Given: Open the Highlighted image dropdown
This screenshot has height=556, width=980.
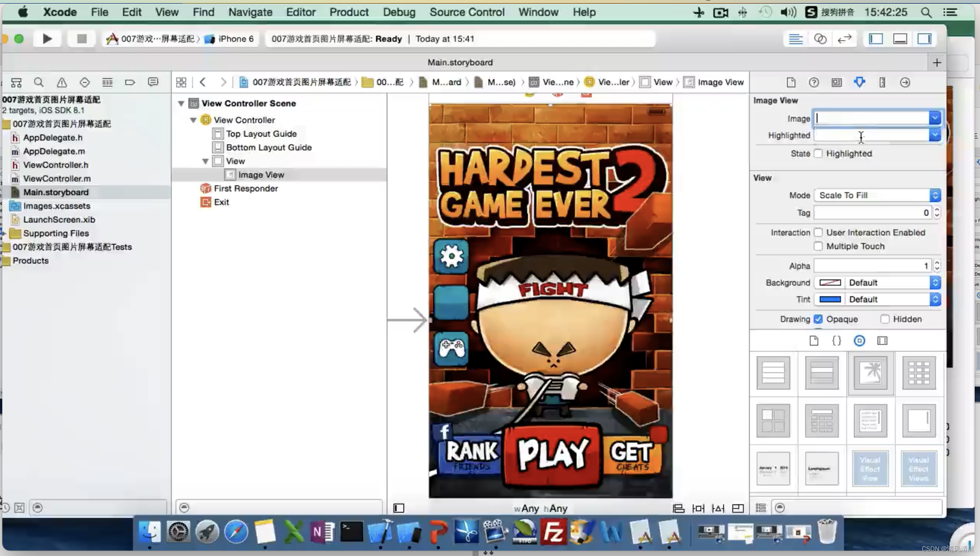Looking at the screenshot, I should [x=934, y=135].
